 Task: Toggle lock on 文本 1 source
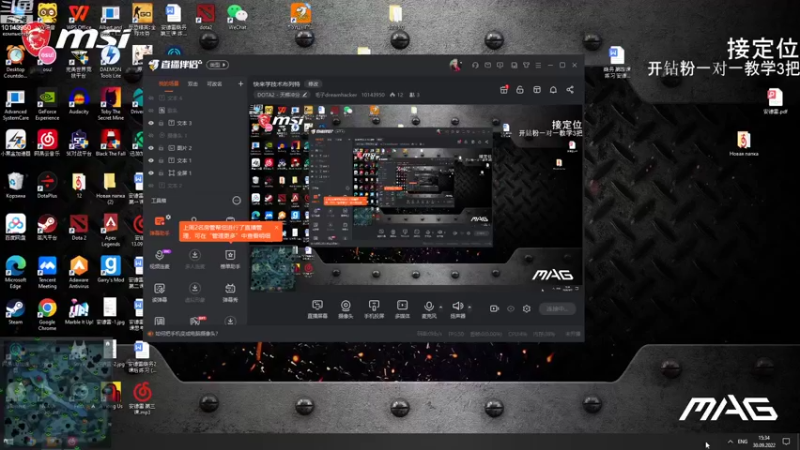(161, 160)
